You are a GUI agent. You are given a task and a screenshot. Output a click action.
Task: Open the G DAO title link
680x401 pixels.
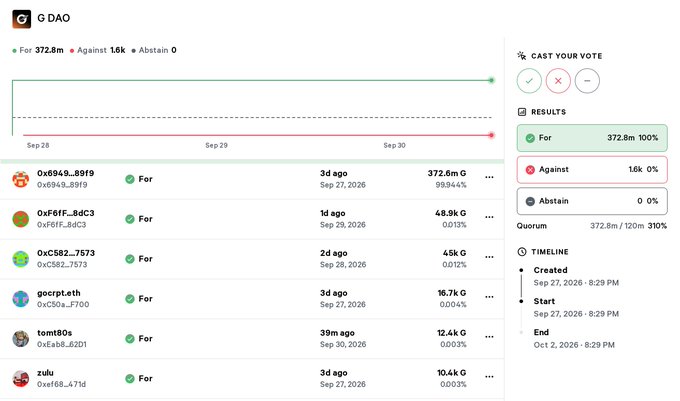pyautogui.click(x=53, y=18)
